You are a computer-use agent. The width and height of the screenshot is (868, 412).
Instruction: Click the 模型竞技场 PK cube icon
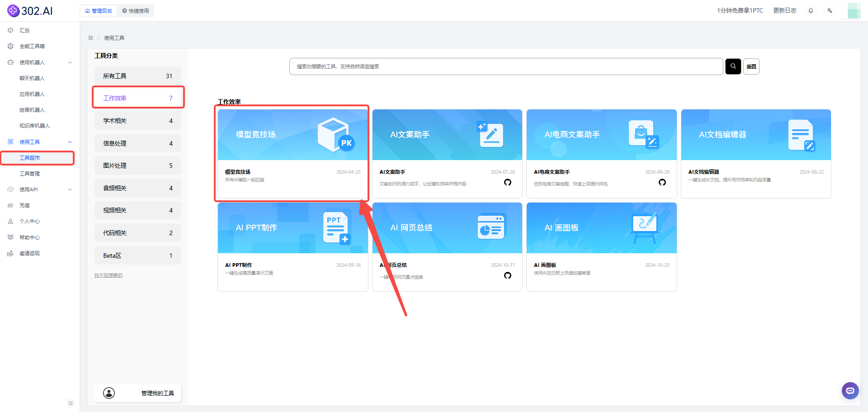(x=336, y=135)
